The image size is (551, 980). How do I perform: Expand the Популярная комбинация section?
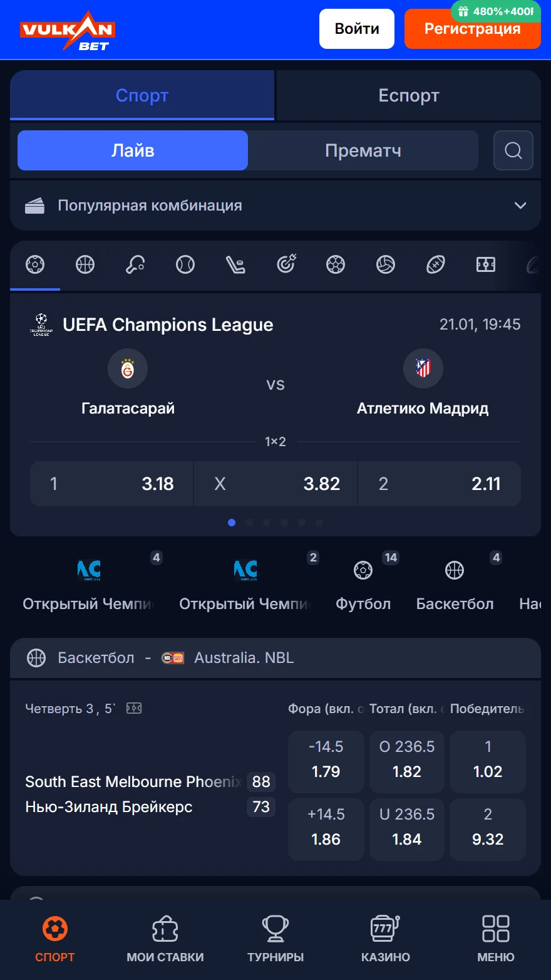[275, 206]
